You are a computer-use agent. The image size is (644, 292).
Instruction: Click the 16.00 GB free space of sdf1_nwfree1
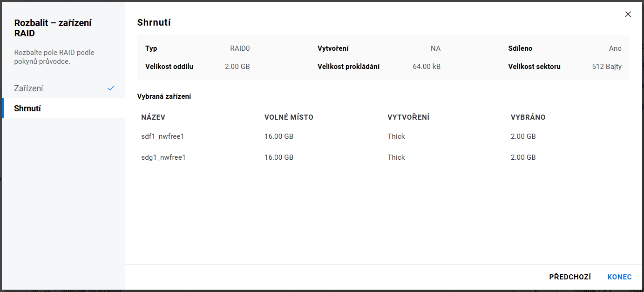pyautogui.click(x=278, y=136)
